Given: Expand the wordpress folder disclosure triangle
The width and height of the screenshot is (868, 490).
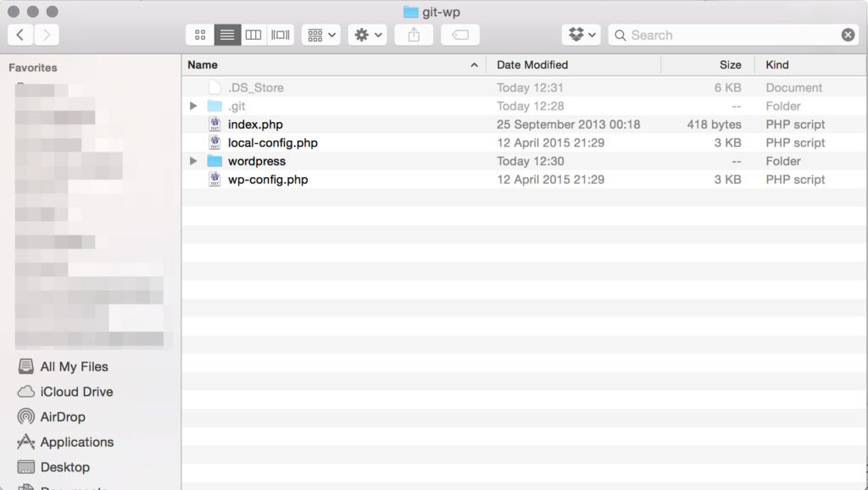Looking at the screenshot, I should [193, 161].
